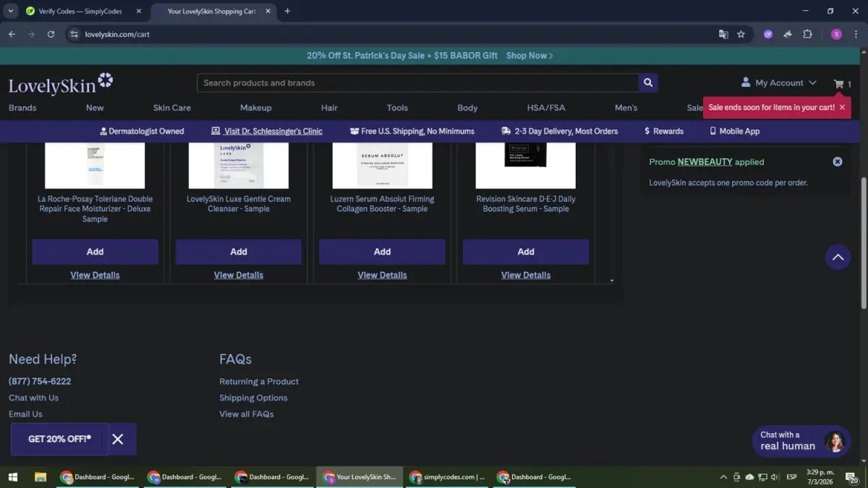Open the Tools menu
Screen dimensions: 868x488
coord(397,108)
